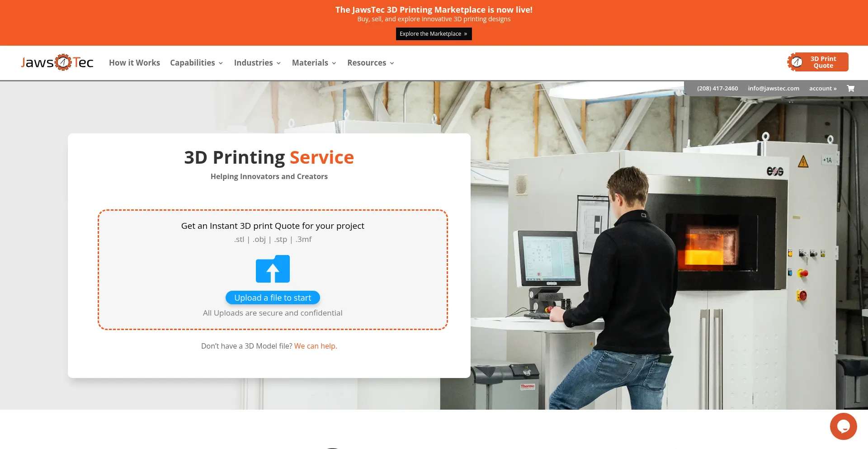Expand the Industries dropdown menu
This screenshot has width=868, height=449.
(x=258, y=63)
